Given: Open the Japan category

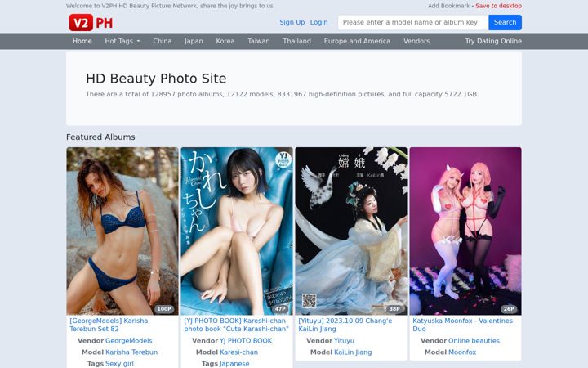Looking at the screenshot, I should [194, 41].
